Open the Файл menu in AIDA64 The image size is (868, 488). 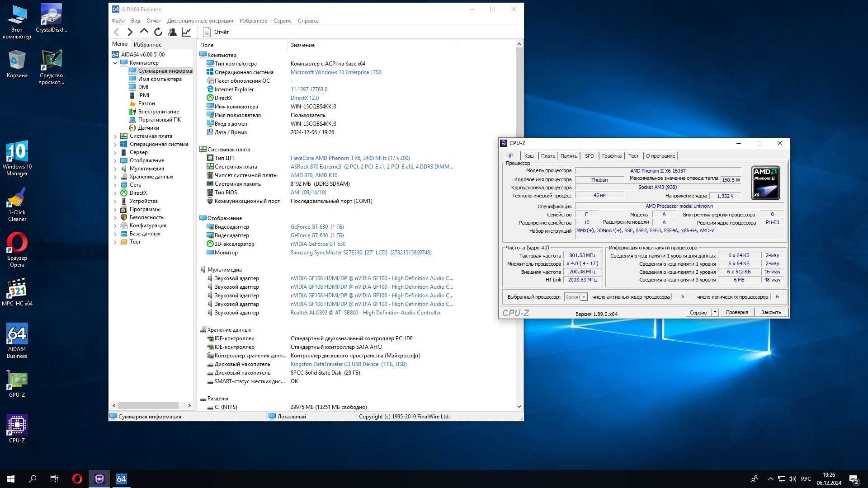click(x=118, y=21)
